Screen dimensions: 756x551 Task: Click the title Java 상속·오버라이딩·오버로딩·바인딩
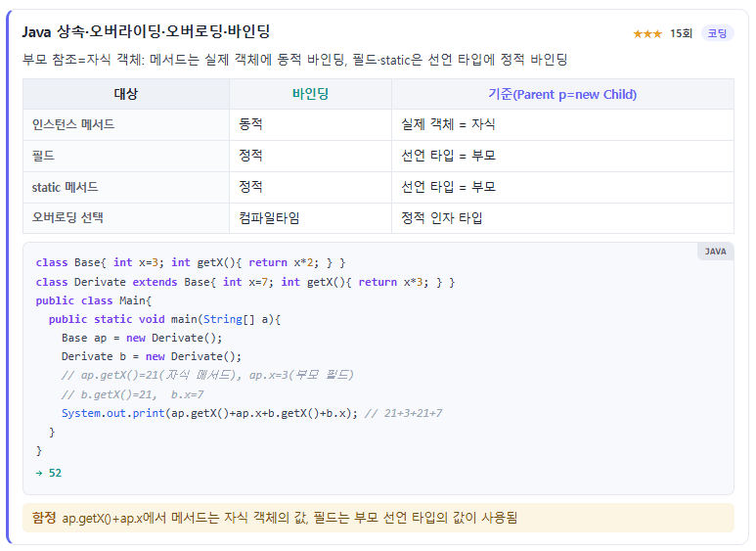coord(146,32)
